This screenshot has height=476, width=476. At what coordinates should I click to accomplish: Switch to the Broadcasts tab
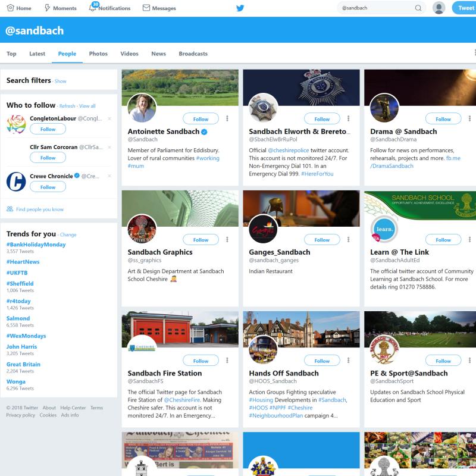(193, 54)
